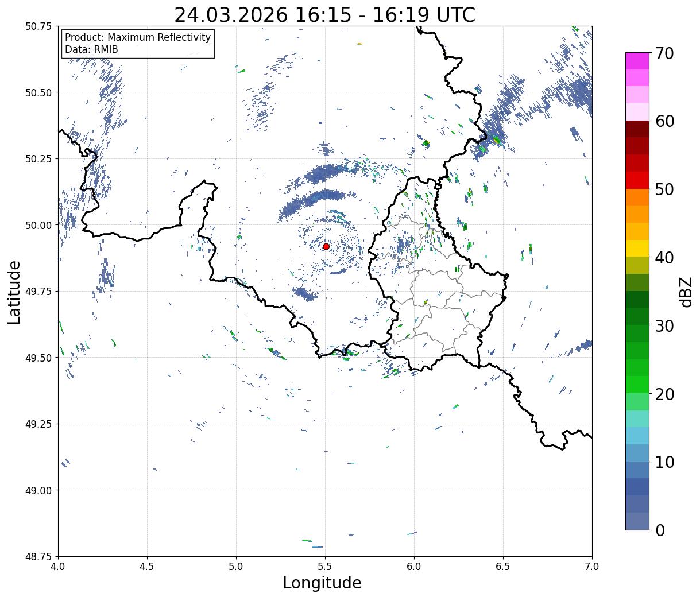
Task: Click the 'Data: RMIB' text
Action: (91, 49)
